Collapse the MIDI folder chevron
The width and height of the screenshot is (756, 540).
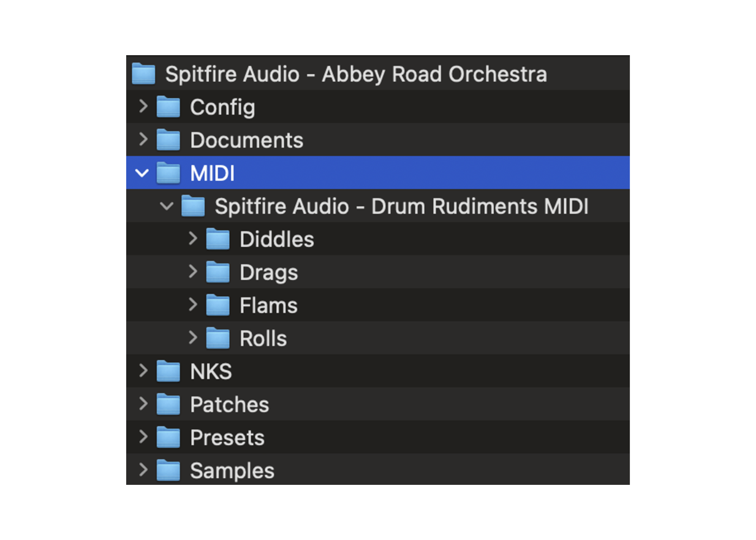tap(142, 173)
